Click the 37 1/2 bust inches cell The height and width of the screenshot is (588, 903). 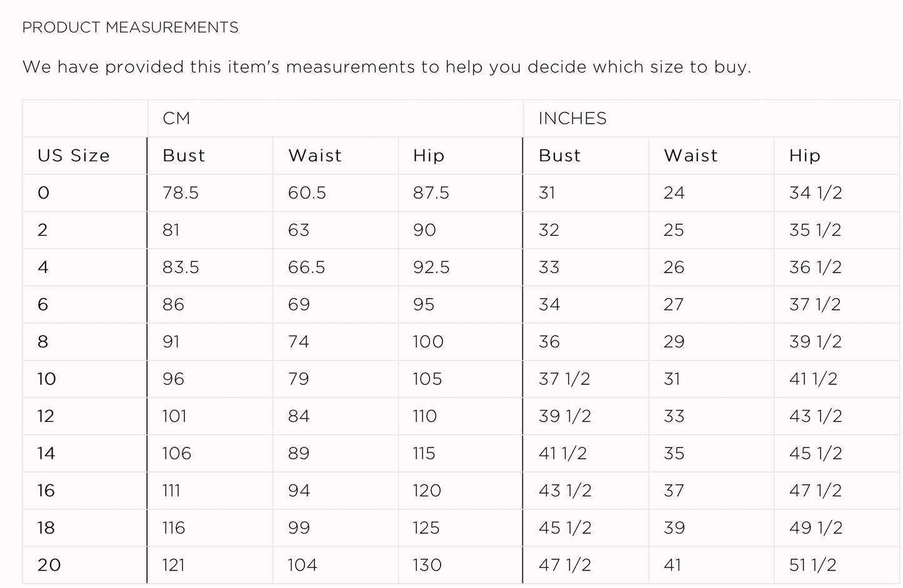[x=564, y=379]
